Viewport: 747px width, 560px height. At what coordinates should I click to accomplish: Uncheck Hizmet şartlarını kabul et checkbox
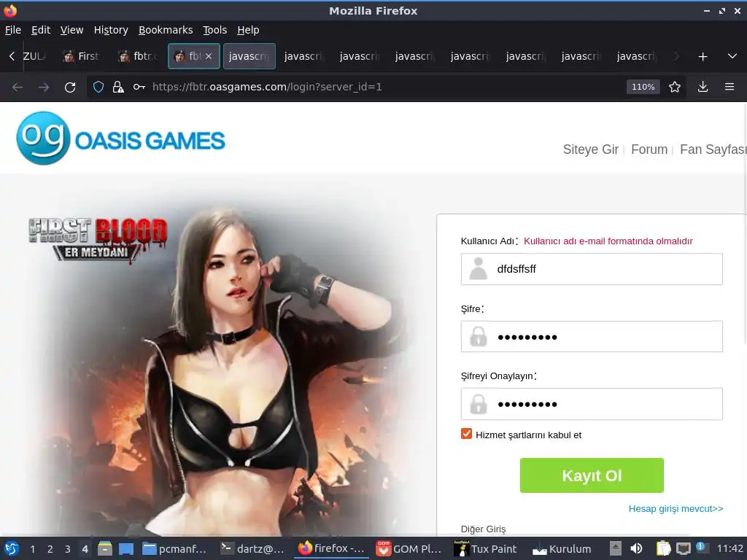(466, 434)
